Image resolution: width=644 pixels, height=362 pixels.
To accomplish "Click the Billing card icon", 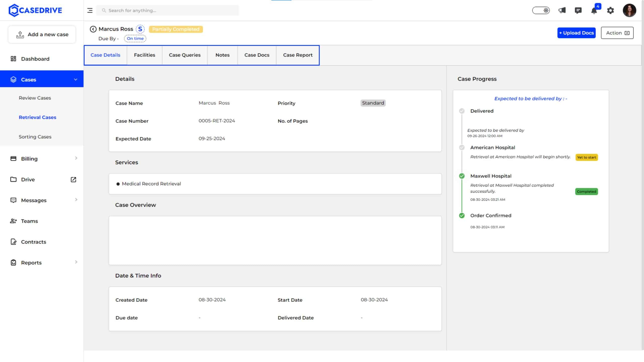I will pyautogui.click(x=13, y=158).
